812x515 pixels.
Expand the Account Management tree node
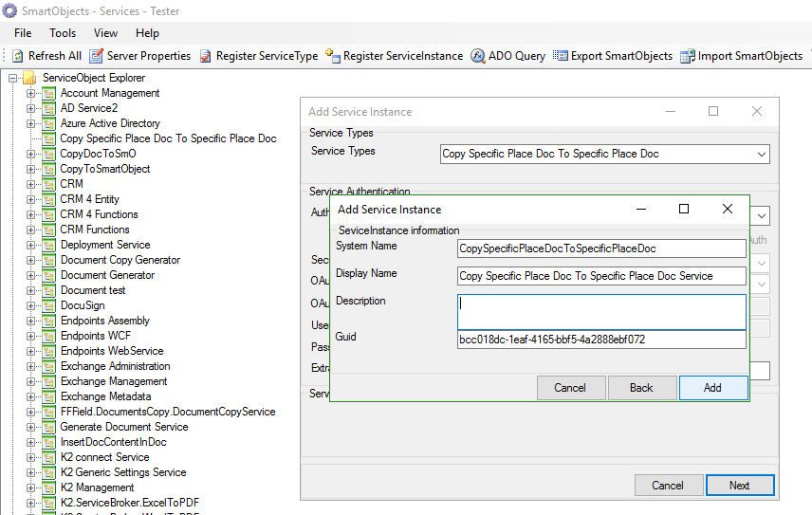tap(30, 93)
